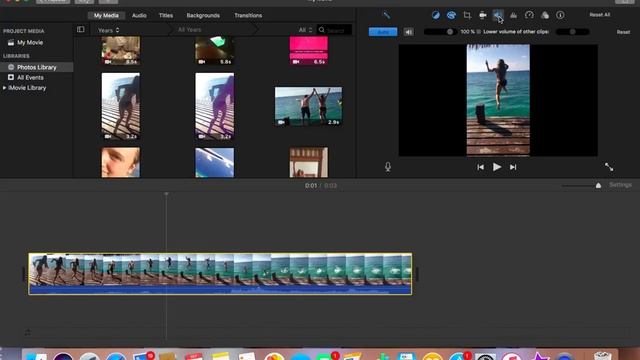The height and width of the screenshot is (360, 640).
Task: Click the media search field
Action: (x=334, y=30)
